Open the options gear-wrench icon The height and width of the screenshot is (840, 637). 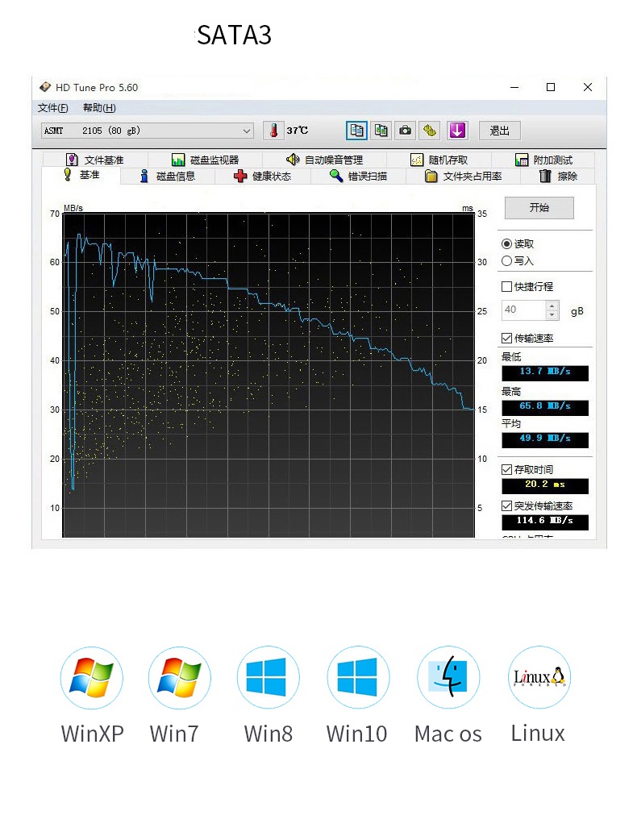430,130
